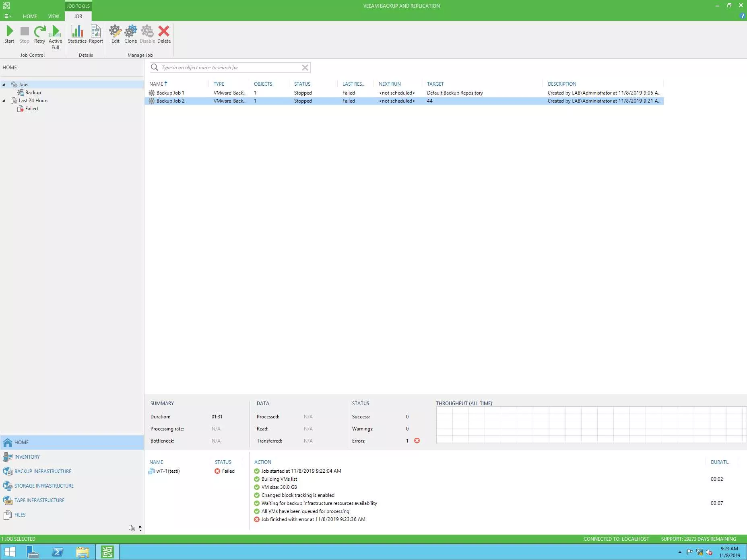
Task: Select the JOB ribbon tab
Action: pos(78,16)
